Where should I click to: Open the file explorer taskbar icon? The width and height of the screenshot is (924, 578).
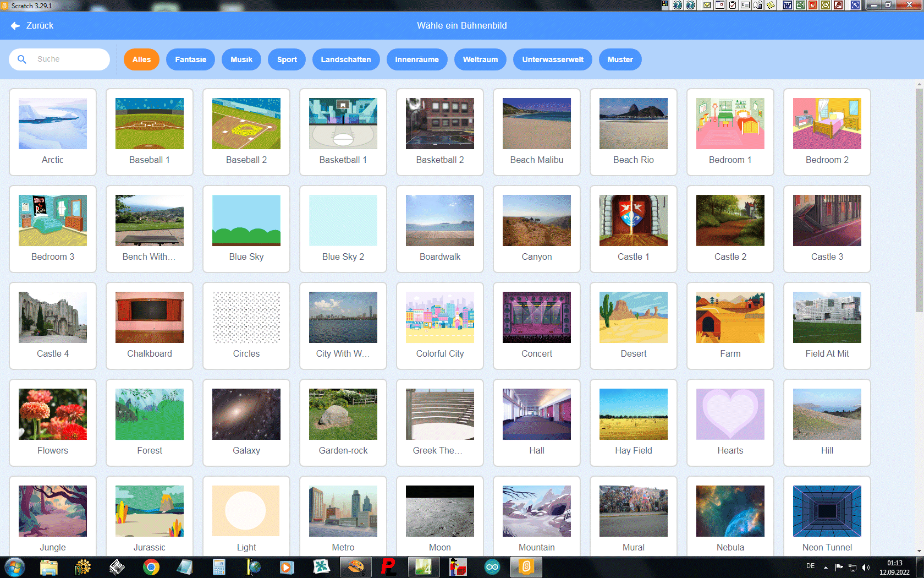click(x=48, y=567)
